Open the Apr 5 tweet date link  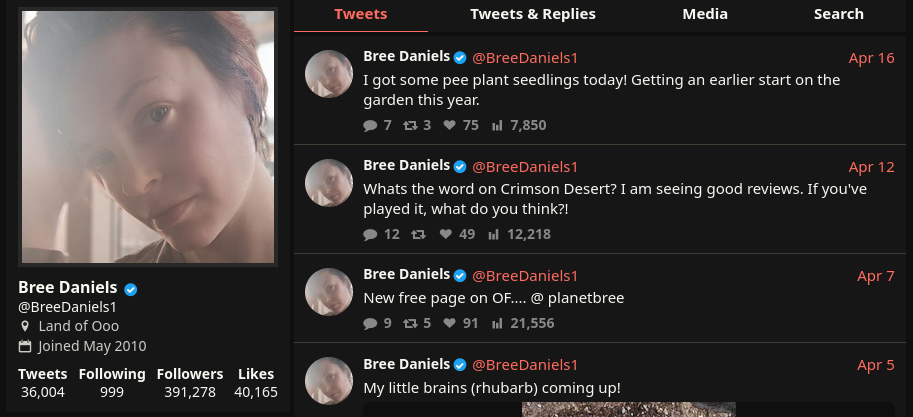[x=875, y=365]
